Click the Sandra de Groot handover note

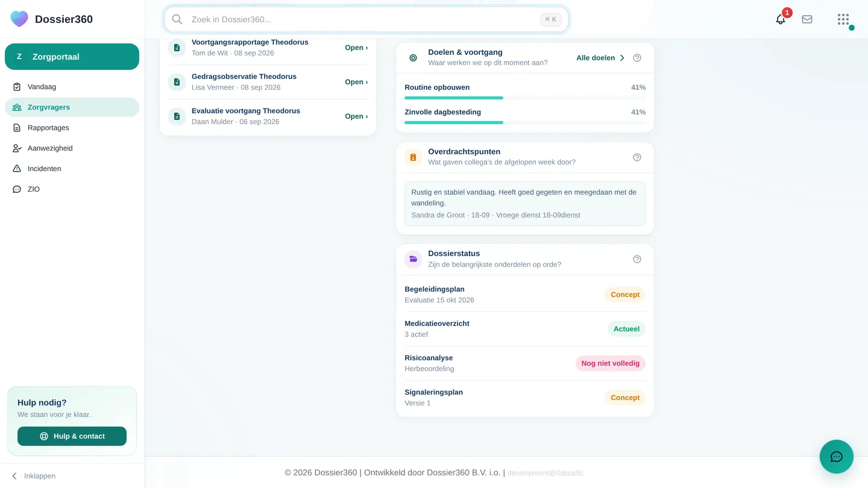[525, 204]
